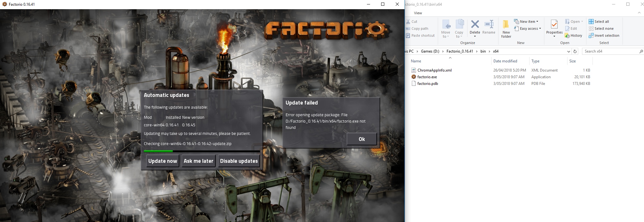This screenshot has width=644, height=222.
Task: Click Invert selection in the ribbon
Action: pyautogui.click(x=604, y=35)
